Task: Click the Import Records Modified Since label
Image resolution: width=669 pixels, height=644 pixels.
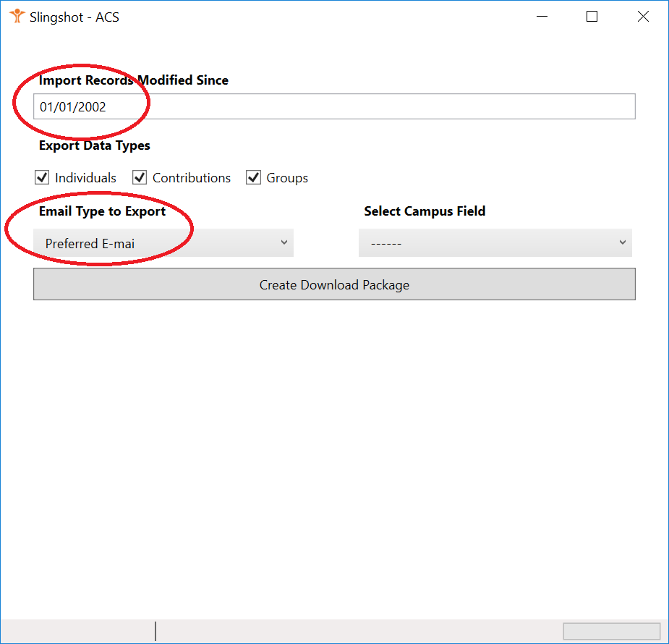Action: 134,80
